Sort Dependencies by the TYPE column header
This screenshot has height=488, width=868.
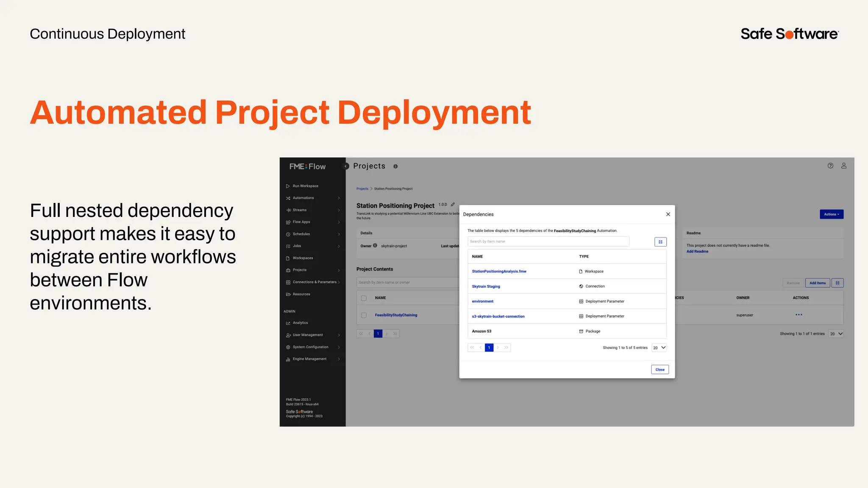point(584,257)
